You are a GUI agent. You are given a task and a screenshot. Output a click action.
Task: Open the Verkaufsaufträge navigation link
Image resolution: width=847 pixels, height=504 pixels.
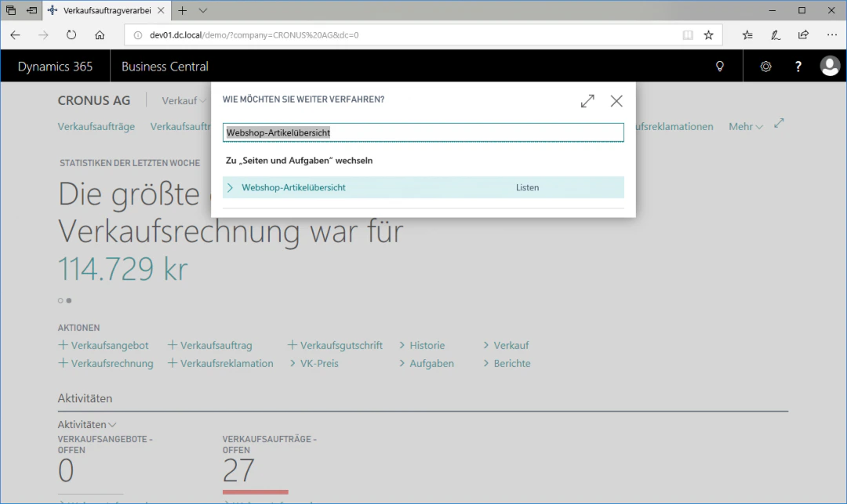pyautogui.click(x=96, y=126)
